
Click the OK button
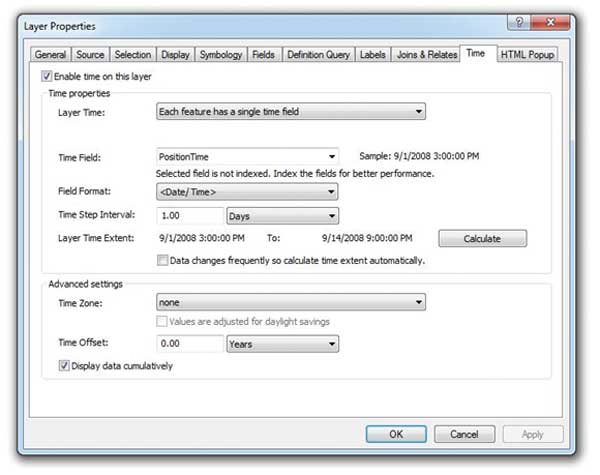coord(396,434)
